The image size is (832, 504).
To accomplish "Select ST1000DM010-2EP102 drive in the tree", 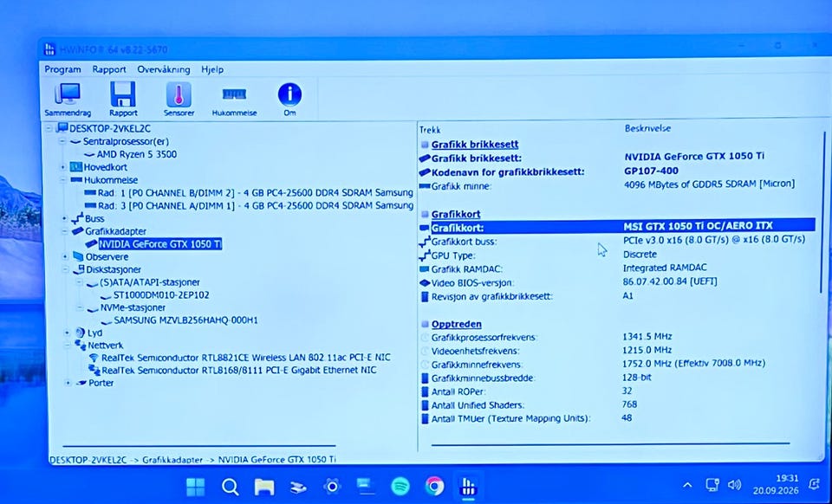I will (x=161, y=294).
